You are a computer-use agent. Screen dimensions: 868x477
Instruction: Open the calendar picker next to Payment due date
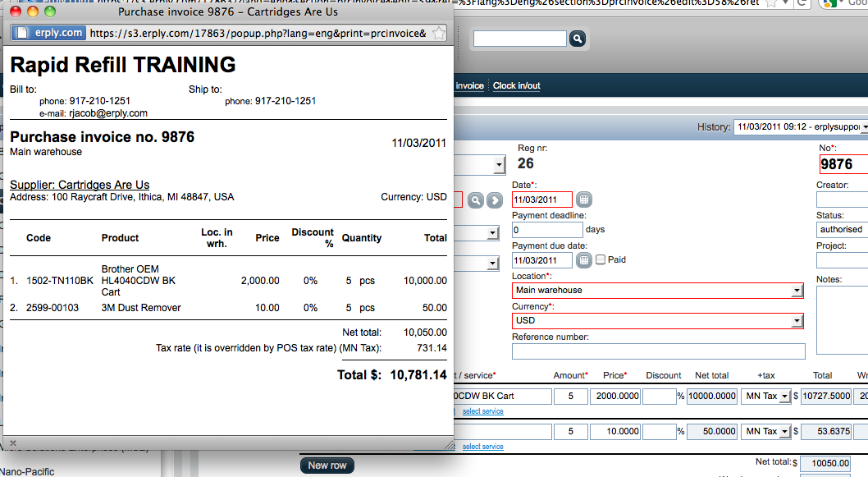(584, 259)
